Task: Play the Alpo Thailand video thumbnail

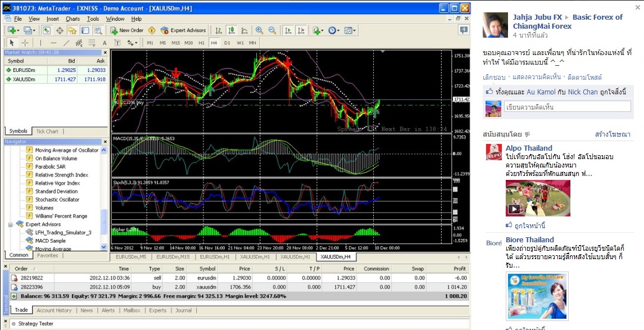Action: [x=538, y=198]
